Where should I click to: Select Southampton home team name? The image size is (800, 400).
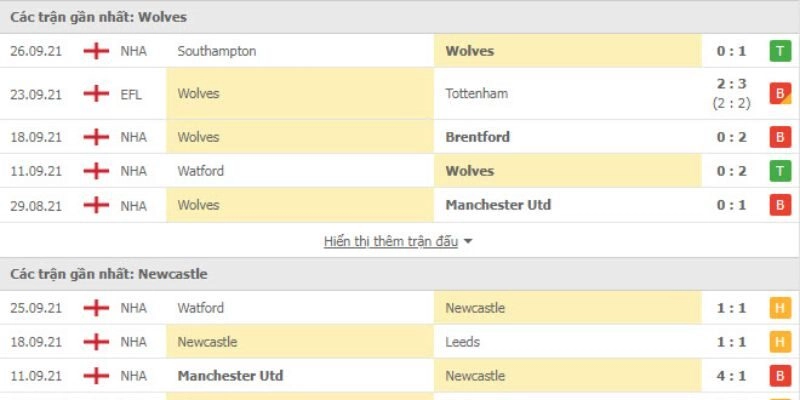(x=215, y=51)
